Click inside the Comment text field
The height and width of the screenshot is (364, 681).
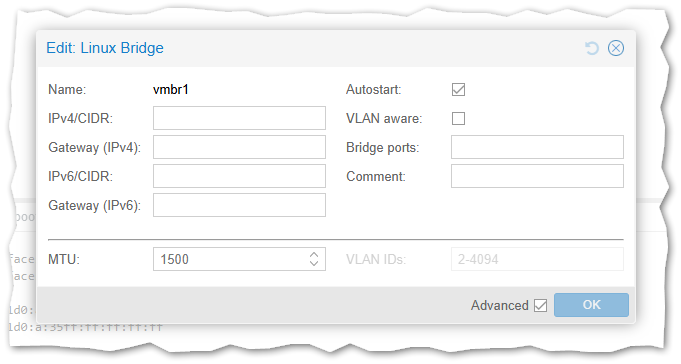[x=537, y=176]
